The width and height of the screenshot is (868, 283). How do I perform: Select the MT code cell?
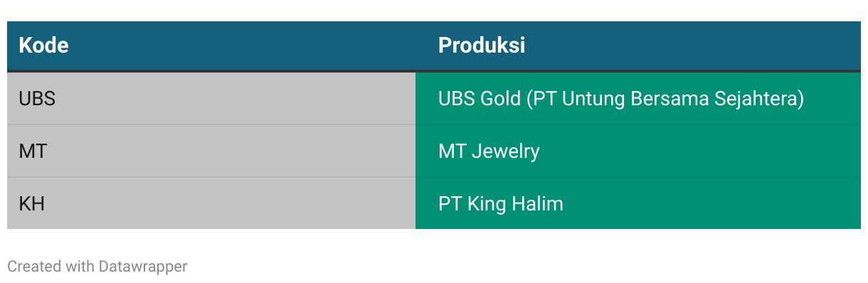point(211,151)
